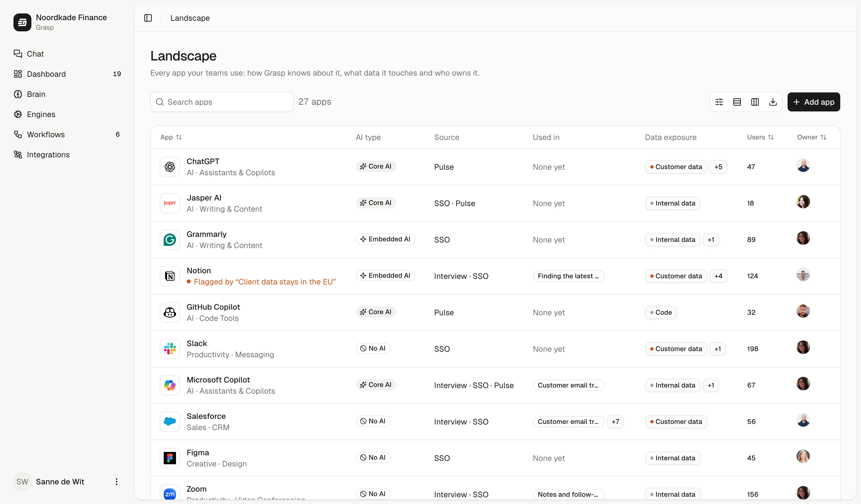This screenshot has height=504, width=861.
Task: Click the download export icon
Action: tap(773, 102)
